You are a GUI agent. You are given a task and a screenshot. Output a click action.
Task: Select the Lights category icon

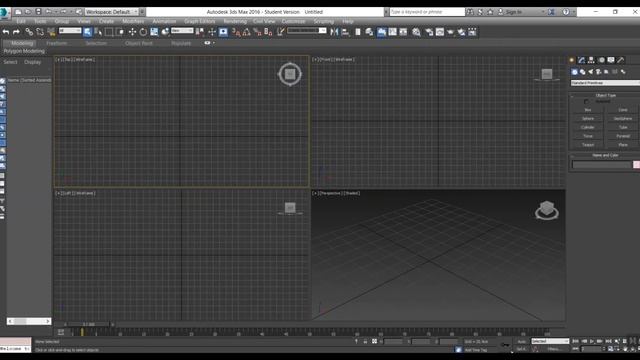click(x=591, y=72)
